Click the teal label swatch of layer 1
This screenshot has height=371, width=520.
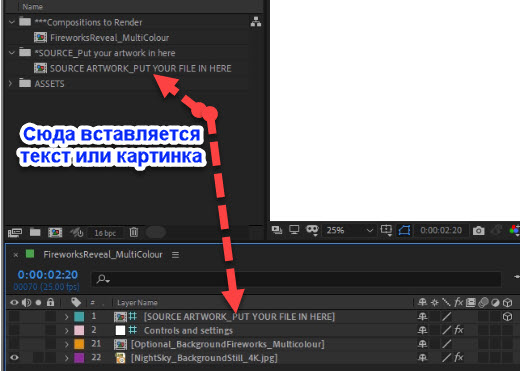coord(79,316)
